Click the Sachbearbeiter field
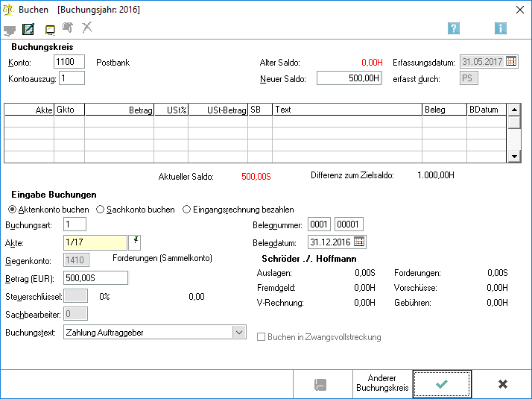The height and width of the screenshot is (399, 532). pyautogui.click(x=76, y=314)
